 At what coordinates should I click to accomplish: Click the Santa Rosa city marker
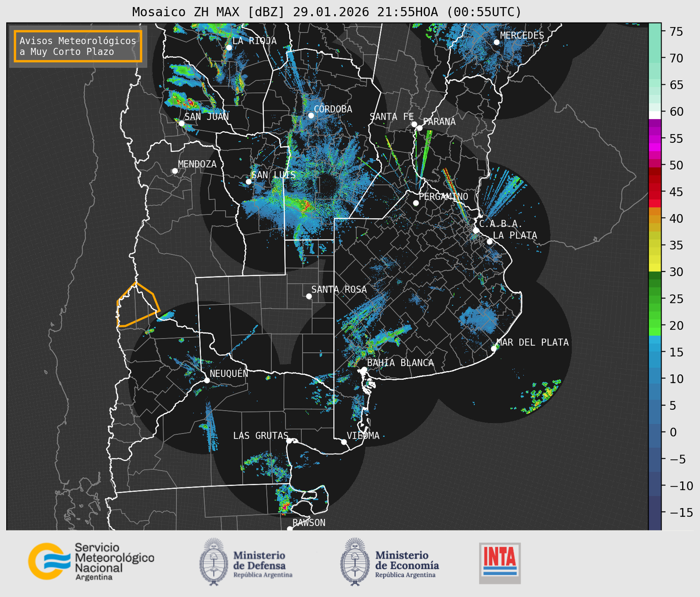[x=309, y=296]
